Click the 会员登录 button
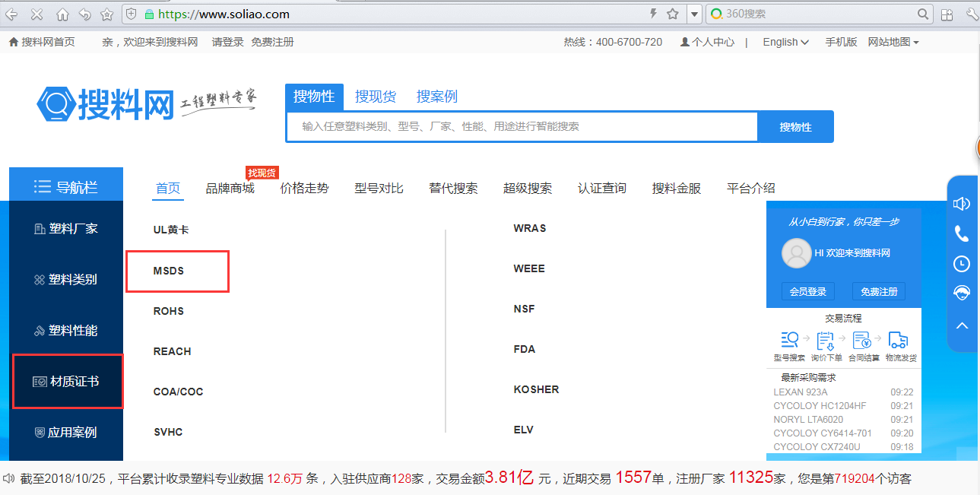Viewport: 980px width, 495px height. point(807,291)
